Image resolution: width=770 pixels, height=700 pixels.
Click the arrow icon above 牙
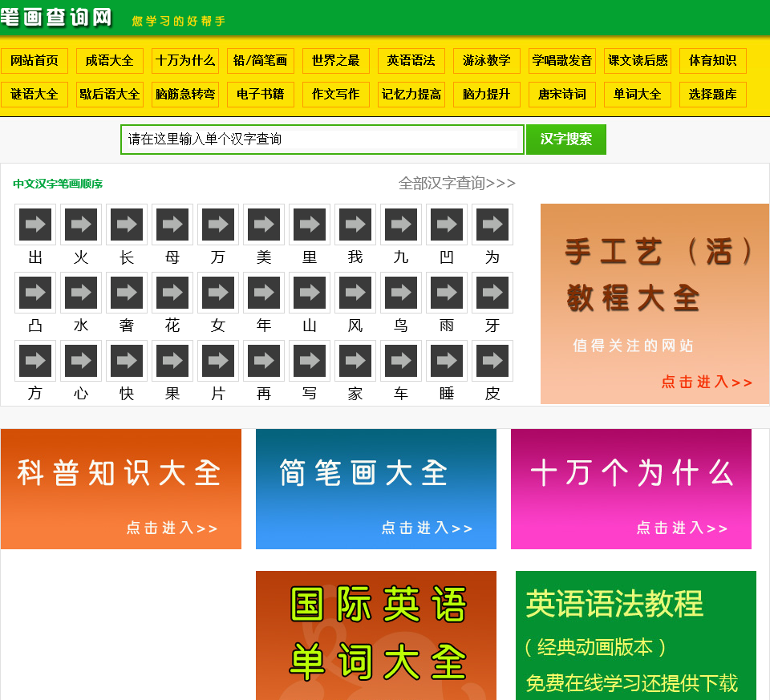pyautogui.click(x=492, y=293)
